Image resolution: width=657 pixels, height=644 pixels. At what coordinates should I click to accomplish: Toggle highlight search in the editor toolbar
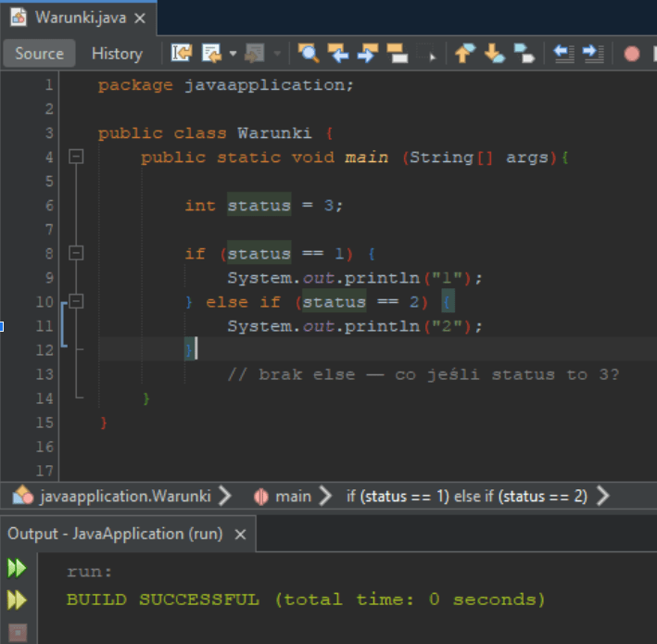point(397,54)
